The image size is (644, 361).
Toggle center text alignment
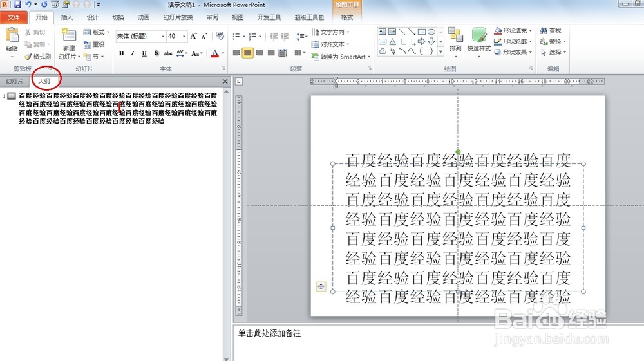[248, 53]
